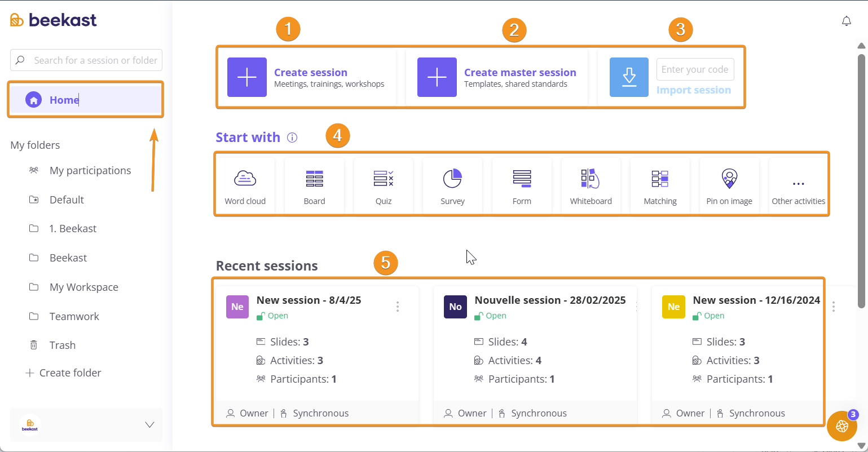Start with Whiteboard activity
Screen dimensions: 868x452
[x=591, y=186]
